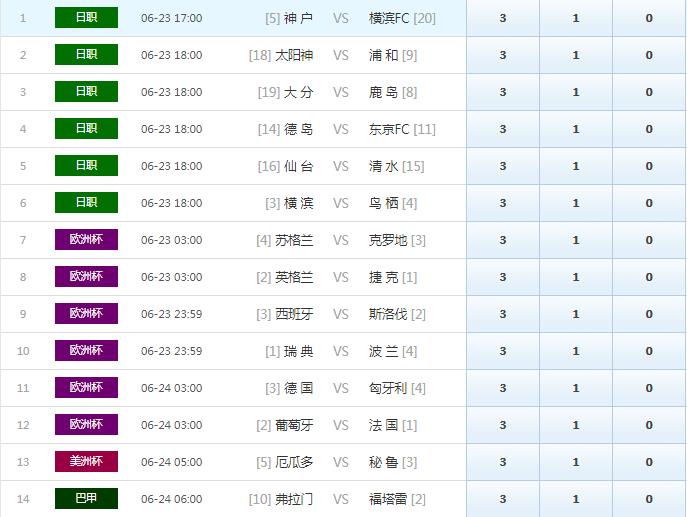The width and height of the screenshot is (687, 517).
Task: Select the 西班牙 team link
Action: 294,314
